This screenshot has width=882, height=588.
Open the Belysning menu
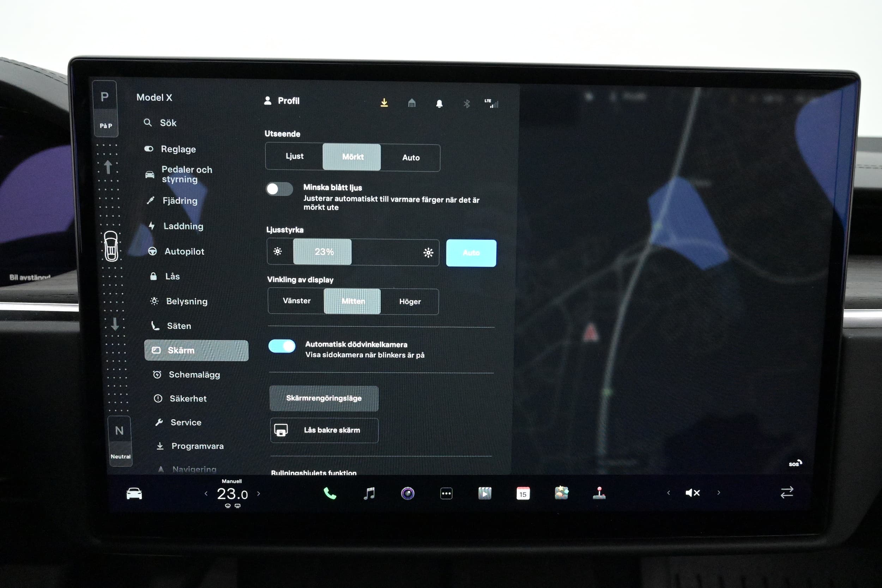179,301
